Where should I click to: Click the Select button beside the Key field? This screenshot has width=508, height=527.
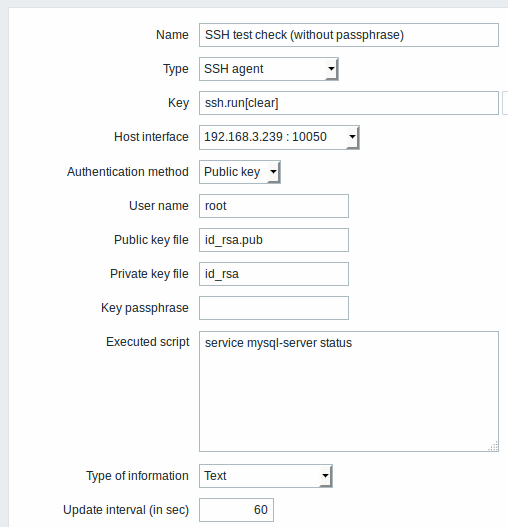[505, 103]
